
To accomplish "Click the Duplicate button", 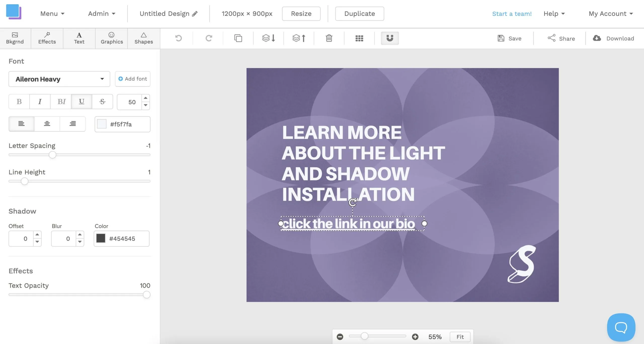I will [359, 14].
